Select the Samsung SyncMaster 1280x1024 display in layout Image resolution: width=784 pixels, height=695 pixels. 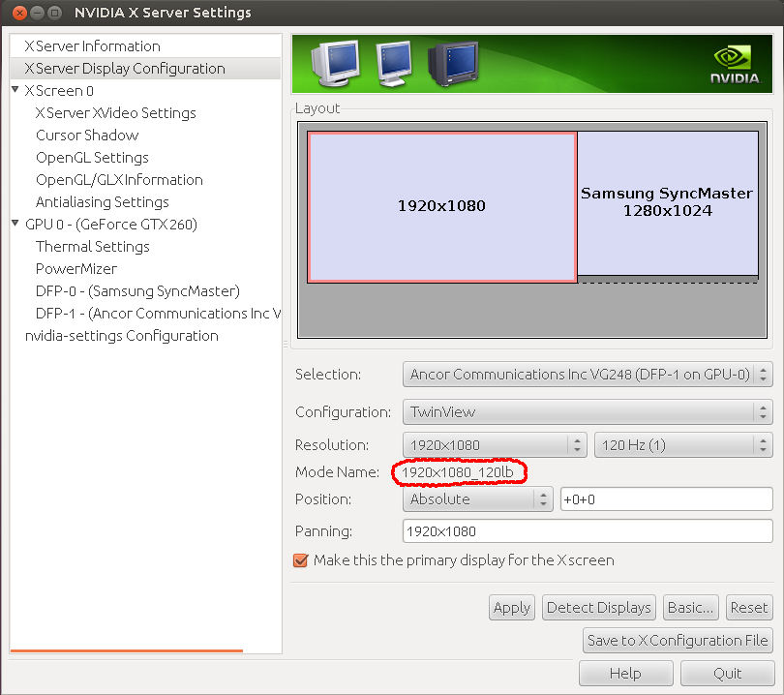668,202
